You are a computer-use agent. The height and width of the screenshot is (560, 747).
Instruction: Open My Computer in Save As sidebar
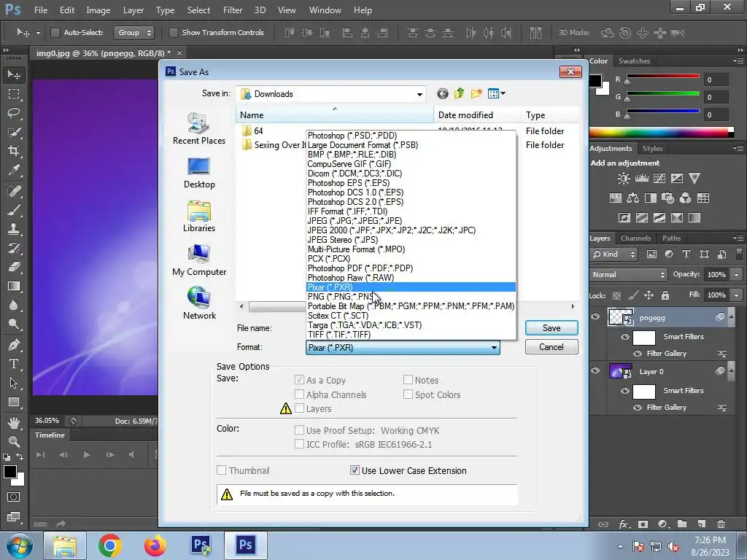pos(199,260)
